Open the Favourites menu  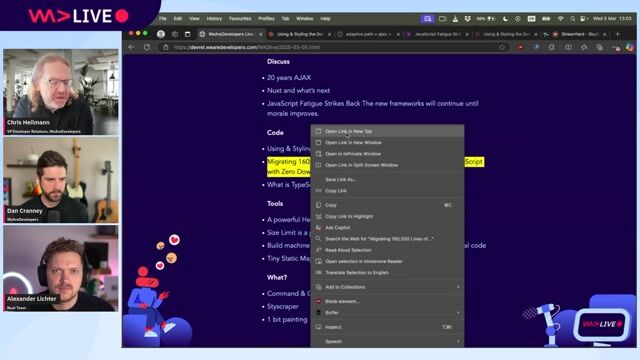240,19
